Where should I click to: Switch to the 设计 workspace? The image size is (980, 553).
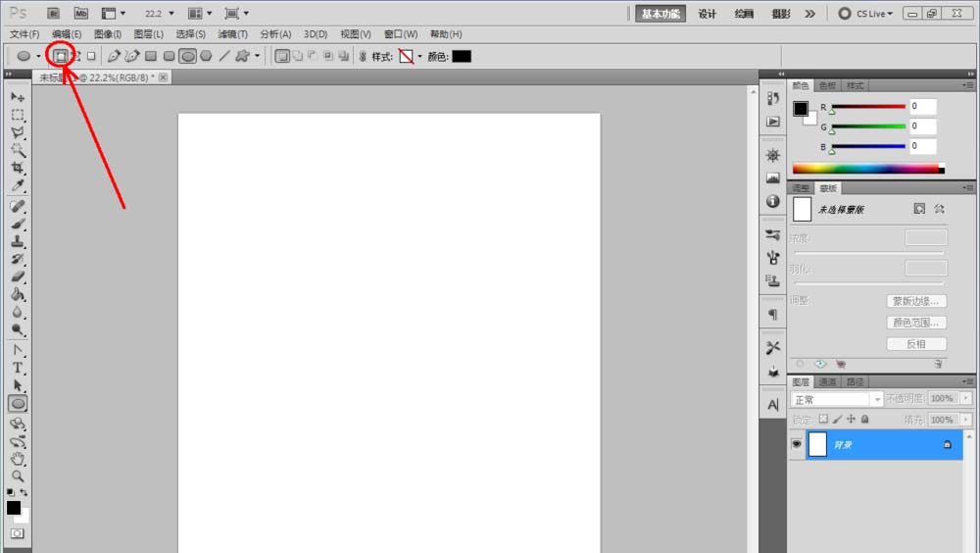click(x=707, y=14)
